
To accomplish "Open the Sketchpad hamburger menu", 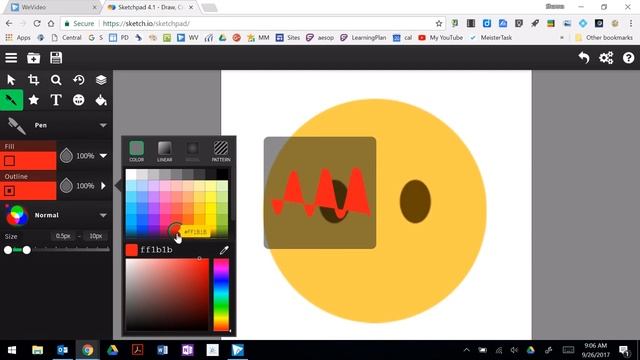I will click(x=11, y=58).
